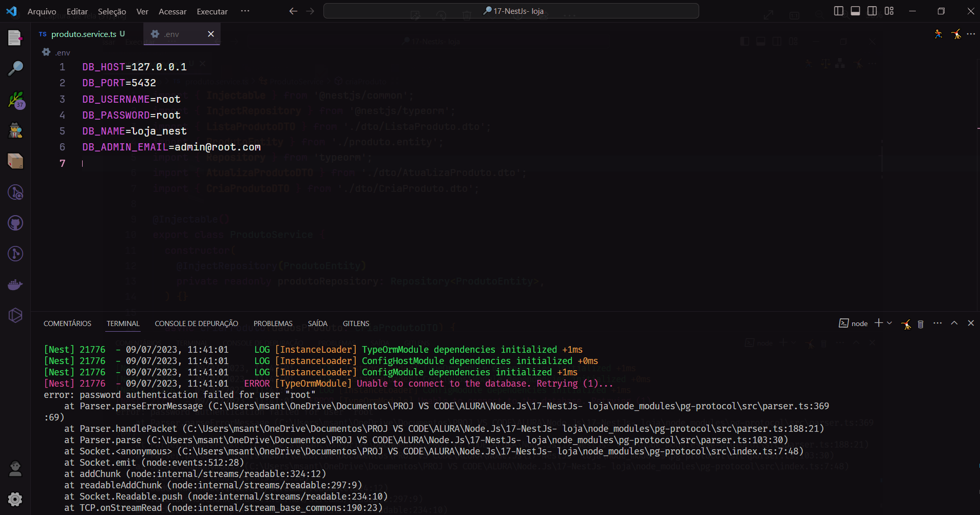Open the Docker view in activity bar
980x515 pixels.
[15, 284]
